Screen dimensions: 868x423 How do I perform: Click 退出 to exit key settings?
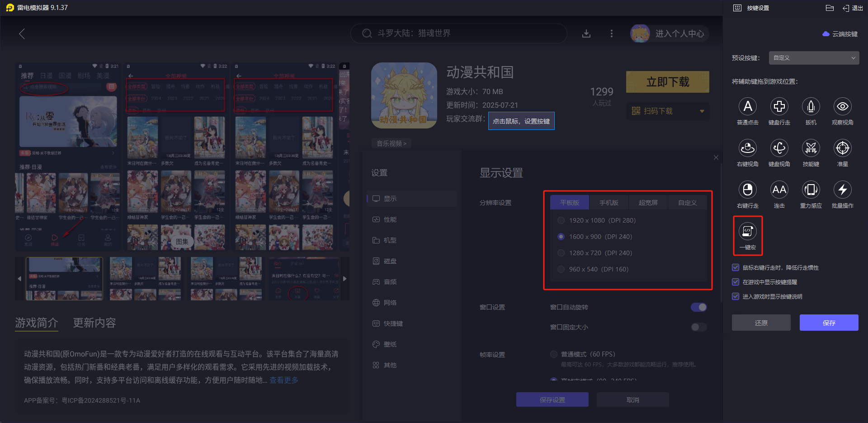point(853,8)
